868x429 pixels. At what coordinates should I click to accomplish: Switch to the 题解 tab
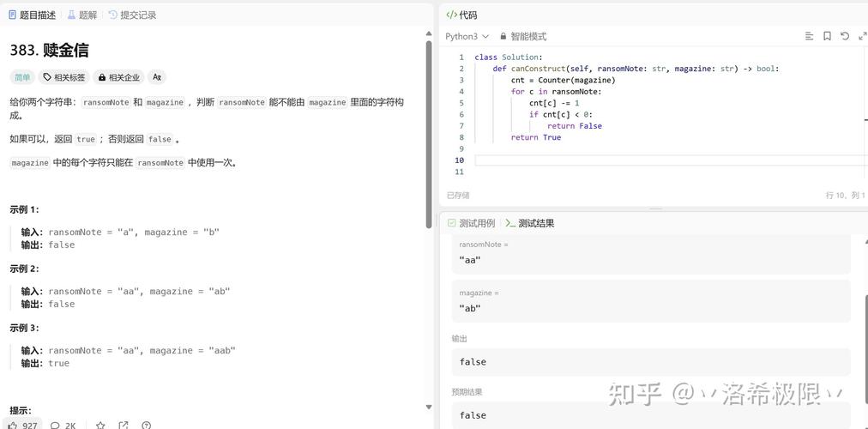(x=82, y=15)
